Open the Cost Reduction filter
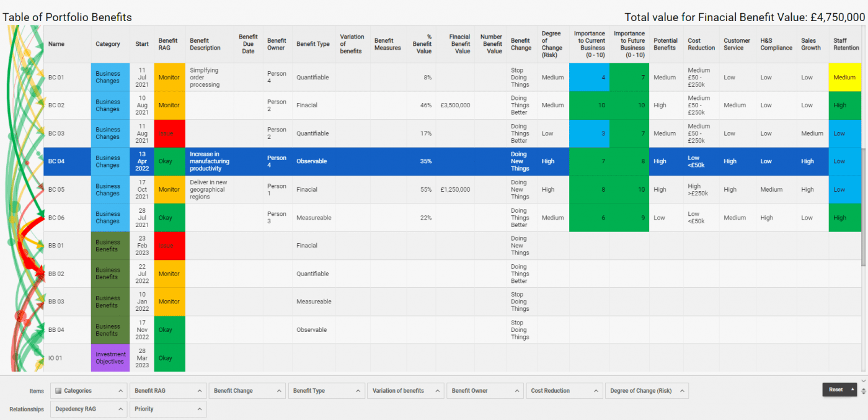This screenshot has width=868, height=420. [x=564, y=390]
